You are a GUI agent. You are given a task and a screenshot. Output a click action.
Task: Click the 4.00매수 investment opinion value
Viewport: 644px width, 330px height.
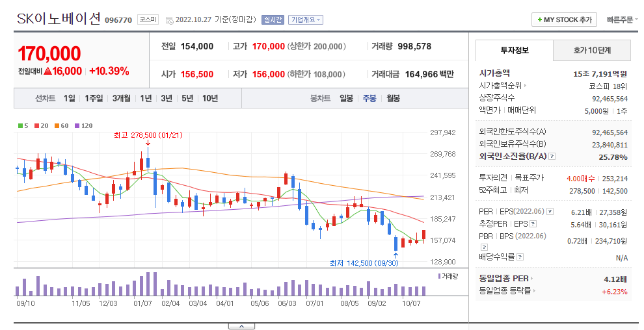pyautogui.click(x=580, y=179)
